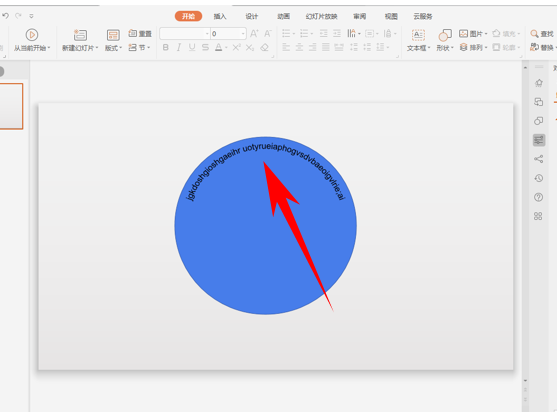Select the first slide thumbnail
Image resolution: width=557 pixels, height=416 pixels.
pos(11,106)
